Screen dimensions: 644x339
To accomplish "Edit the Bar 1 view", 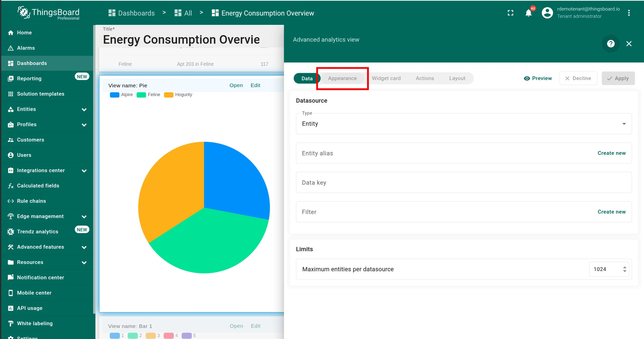I will pyautogui.click(x=256, y=326).
